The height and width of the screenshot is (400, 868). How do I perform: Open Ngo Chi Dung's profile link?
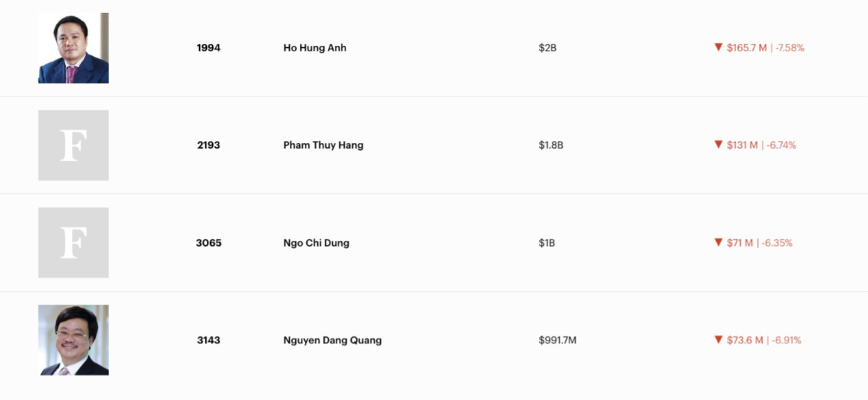click(316, 243)
